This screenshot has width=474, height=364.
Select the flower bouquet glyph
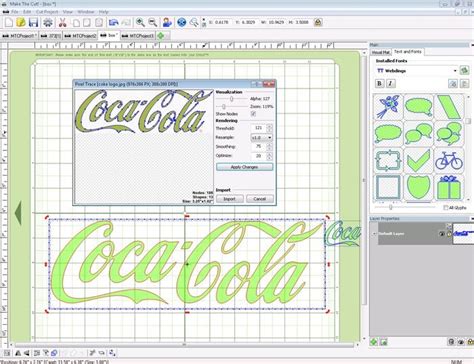pyautogui.click(x=388, y=107)
